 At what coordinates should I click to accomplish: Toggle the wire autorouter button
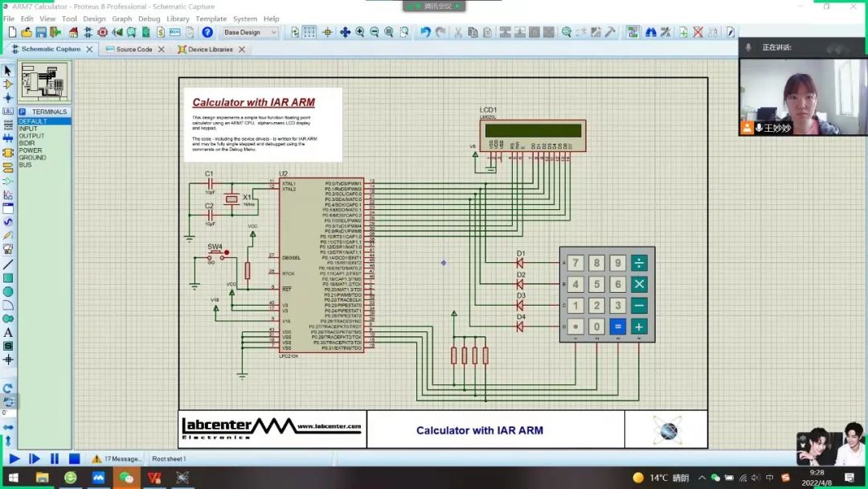[633, 33]
